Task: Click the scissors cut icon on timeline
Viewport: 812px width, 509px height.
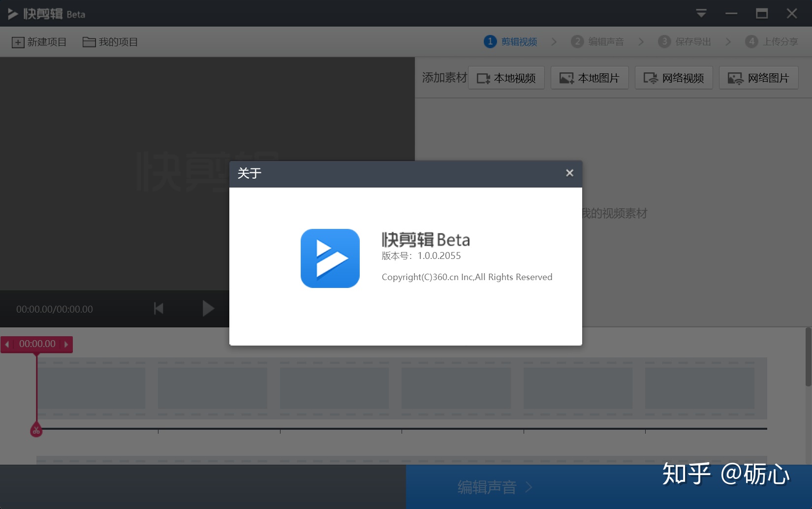Action: pyautogui.click(x=36, y=430)
